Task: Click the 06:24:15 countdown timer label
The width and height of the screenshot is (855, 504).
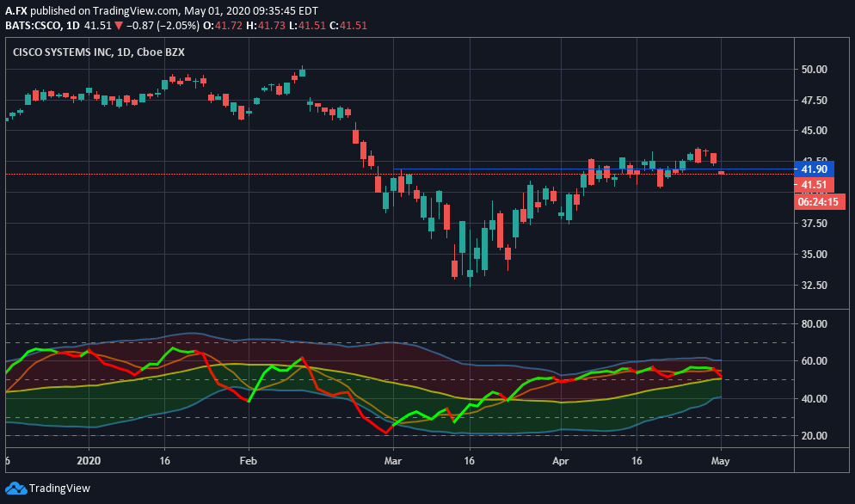Action: pos(818,202)
